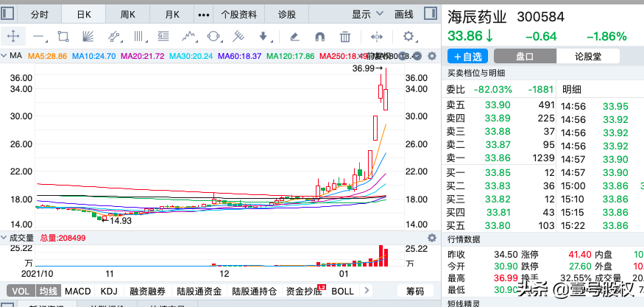The image size is (644, 307).
Task: Select the 盘口 order book tab
Action: (525, 56)
